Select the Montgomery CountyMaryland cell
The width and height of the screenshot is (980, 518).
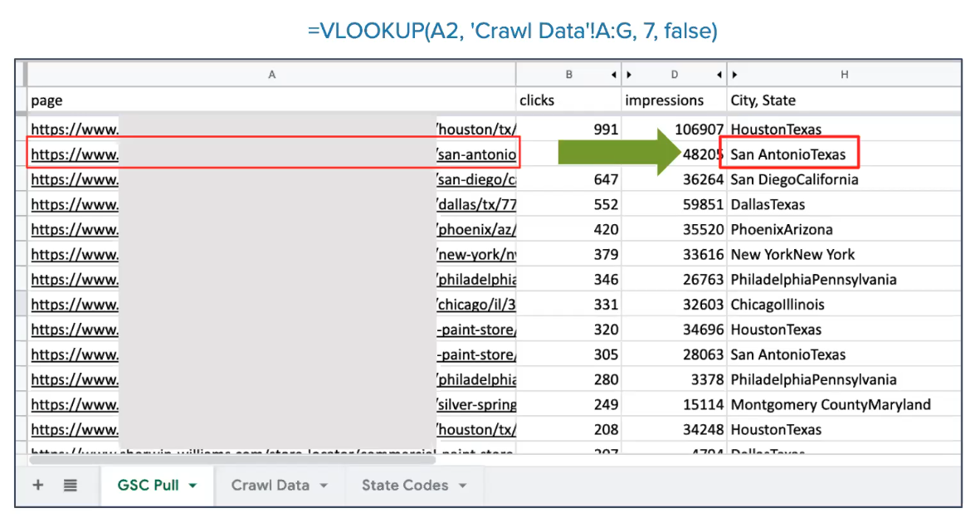pos(830,405)
